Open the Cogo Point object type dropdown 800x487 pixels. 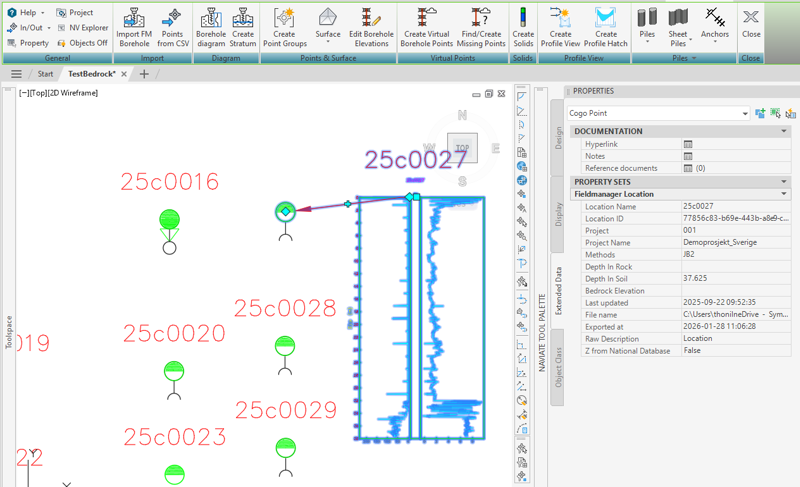744,114
